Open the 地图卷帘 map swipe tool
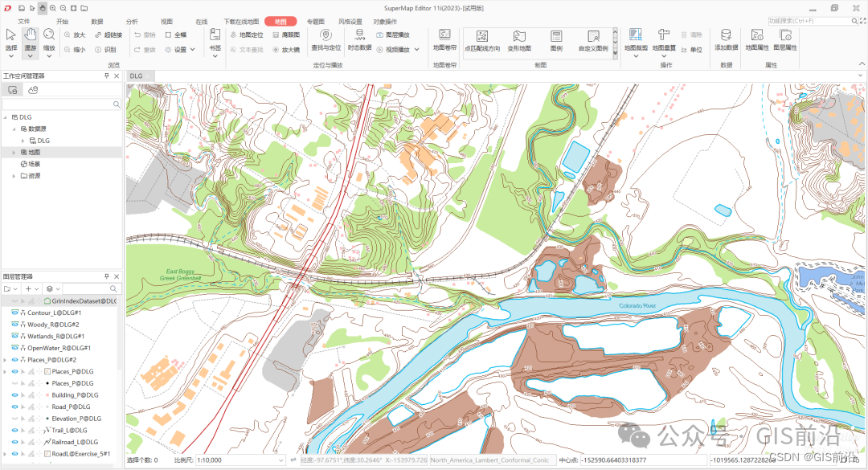Viewport: 868px width, 470px height. pos(444,40)
